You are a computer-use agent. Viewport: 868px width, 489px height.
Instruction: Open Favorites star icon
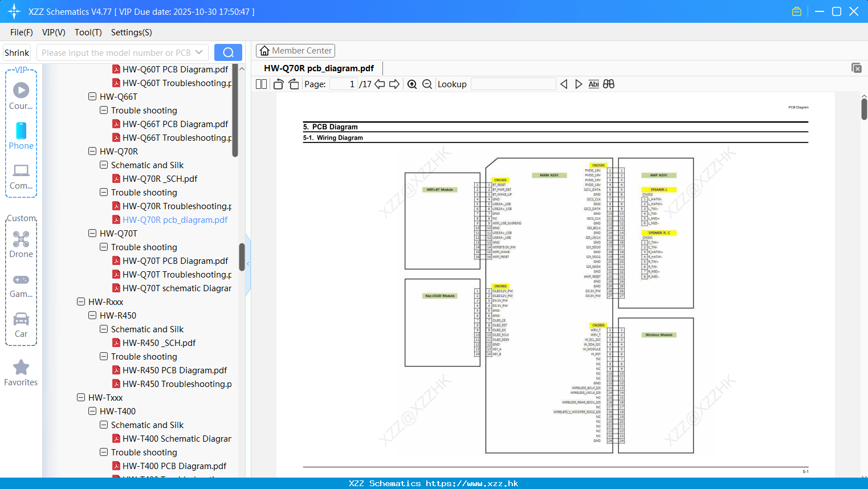(21, 373)
